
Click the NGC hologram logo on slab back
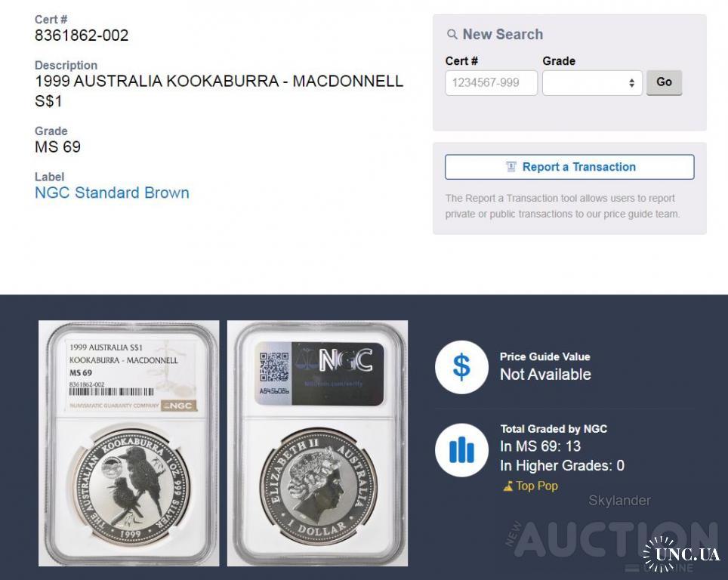pos(346,360)
